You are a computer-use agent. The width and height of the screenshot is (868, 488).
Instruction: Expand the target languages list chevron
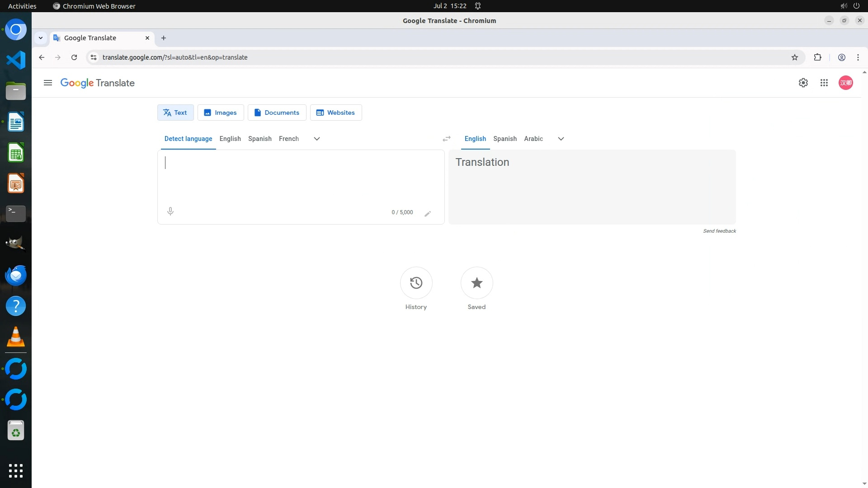[x=561, y=139]
